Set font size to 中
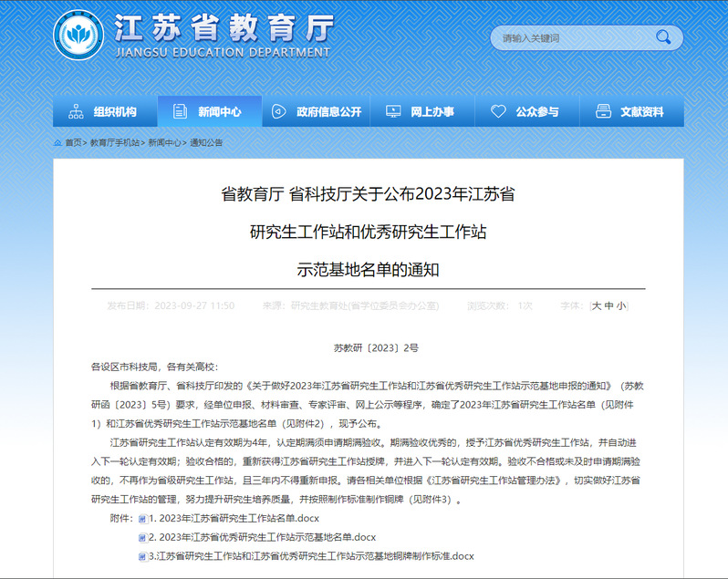Viewport: 728px width, 579px height. point(609,305)
